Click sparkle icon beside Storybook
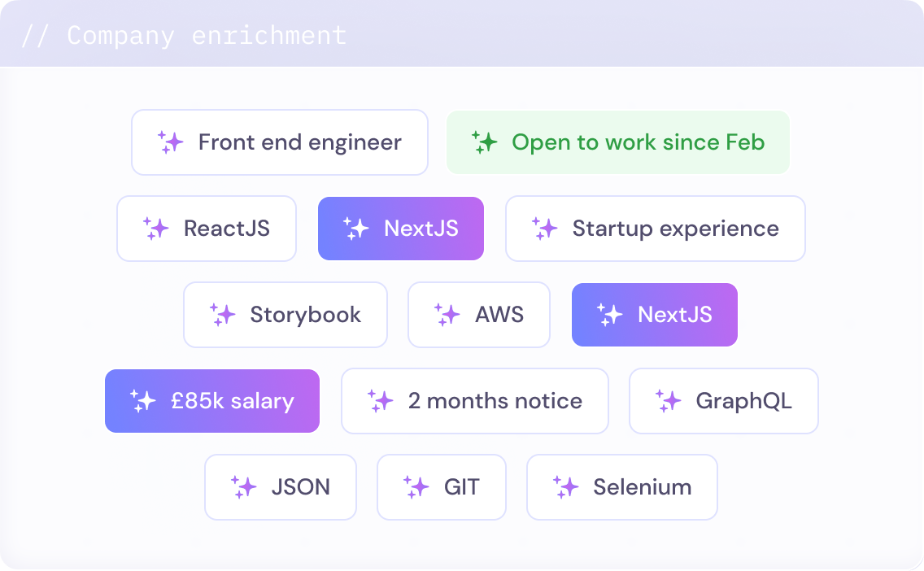 click(222, 315)
